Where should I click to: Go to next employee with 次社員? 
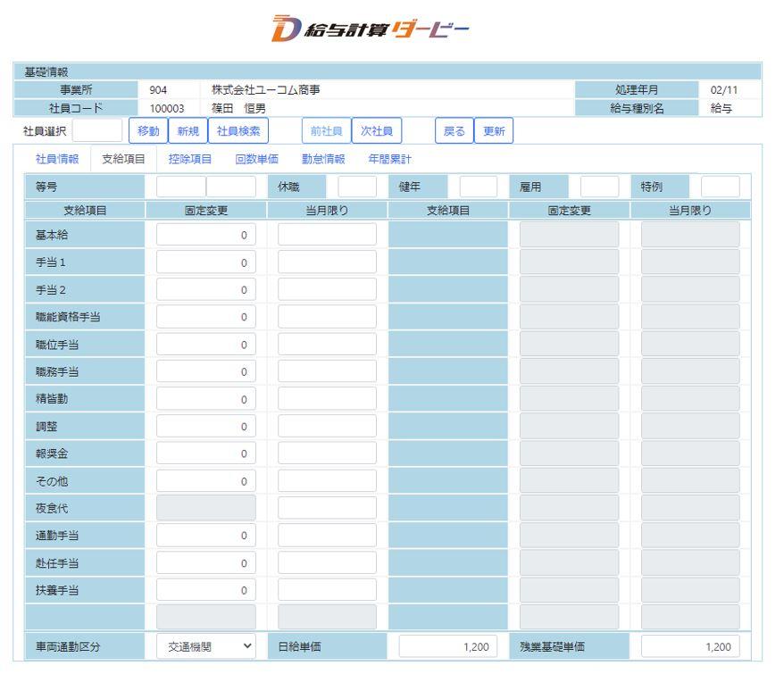[376, 131]
